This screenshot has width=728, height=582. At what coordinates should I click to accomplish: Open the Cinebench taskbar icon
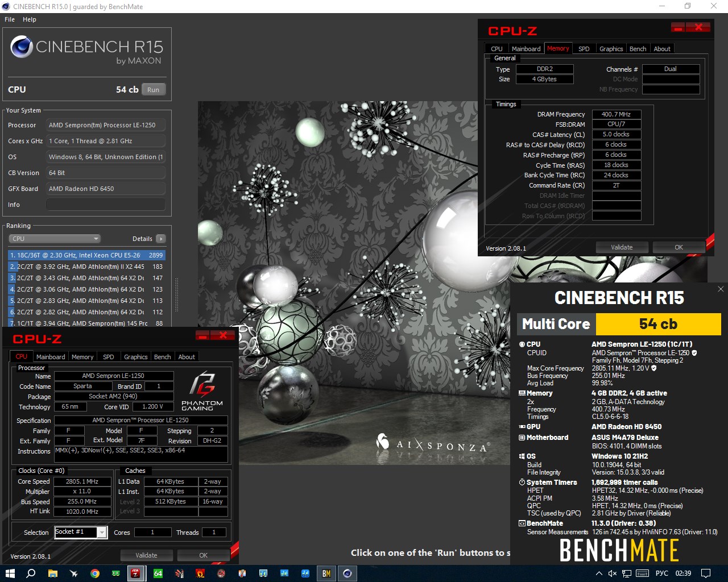(348, 573)
